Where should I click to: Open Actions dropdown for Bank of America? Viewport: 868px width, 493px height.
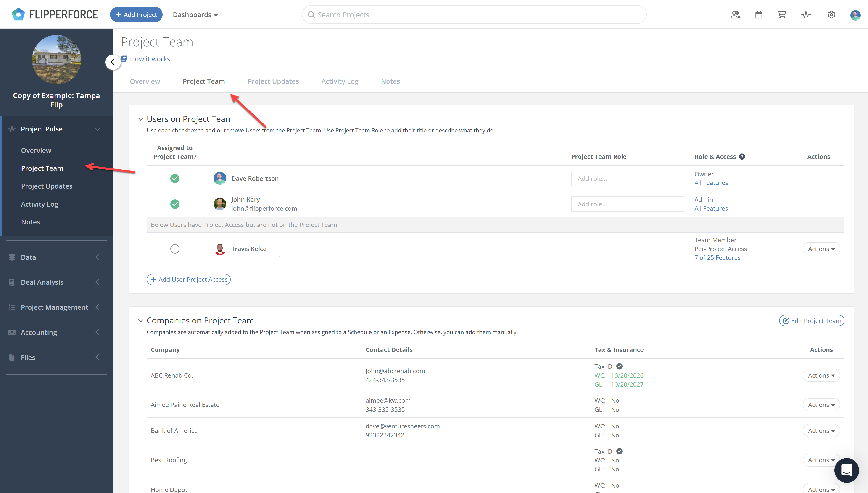821,430
